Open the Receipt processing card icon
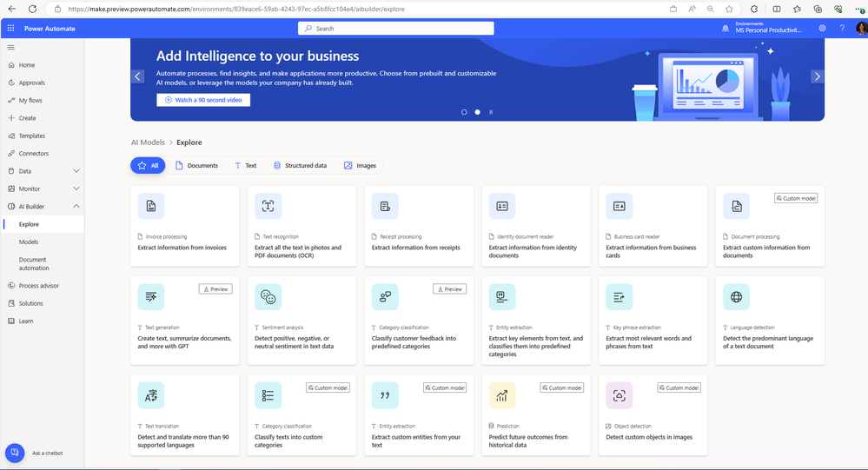This screenshot has height=470, width=868. [x=385, y=206]
